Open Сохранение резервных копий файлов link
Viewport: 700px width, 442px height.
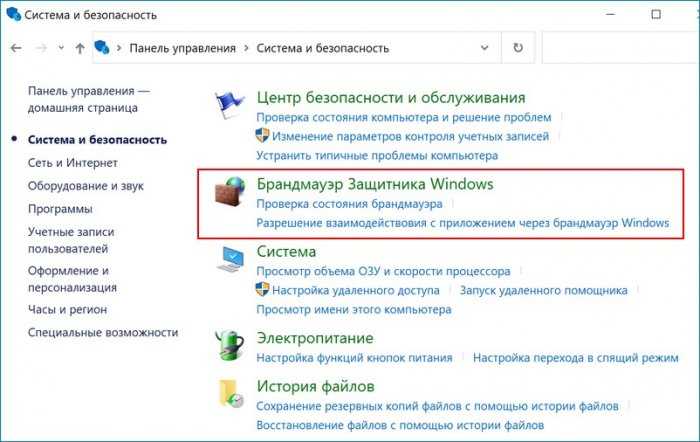tap(438, 406)
